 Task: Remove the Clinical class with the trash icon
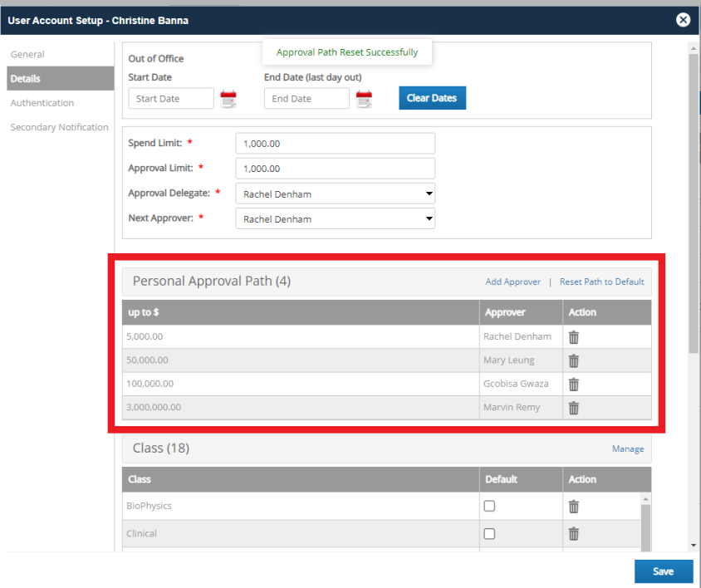[x=573, y=533]
